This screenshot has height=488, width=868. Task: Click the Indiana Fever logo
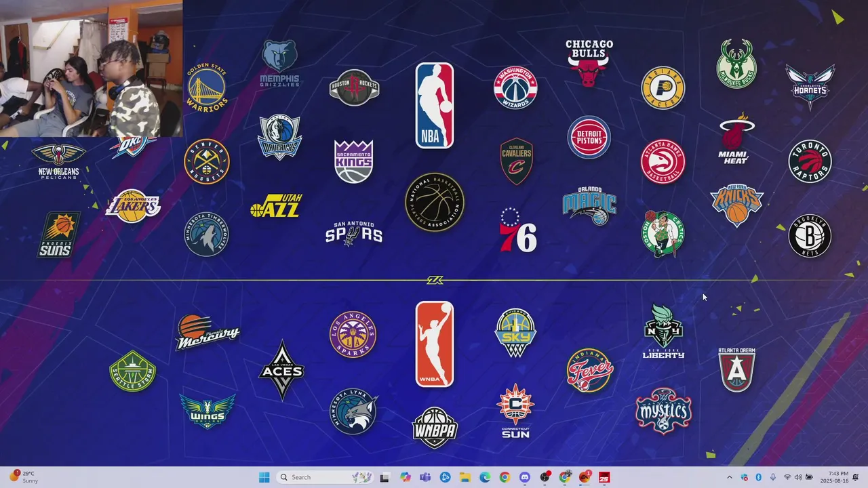point(590,371)
